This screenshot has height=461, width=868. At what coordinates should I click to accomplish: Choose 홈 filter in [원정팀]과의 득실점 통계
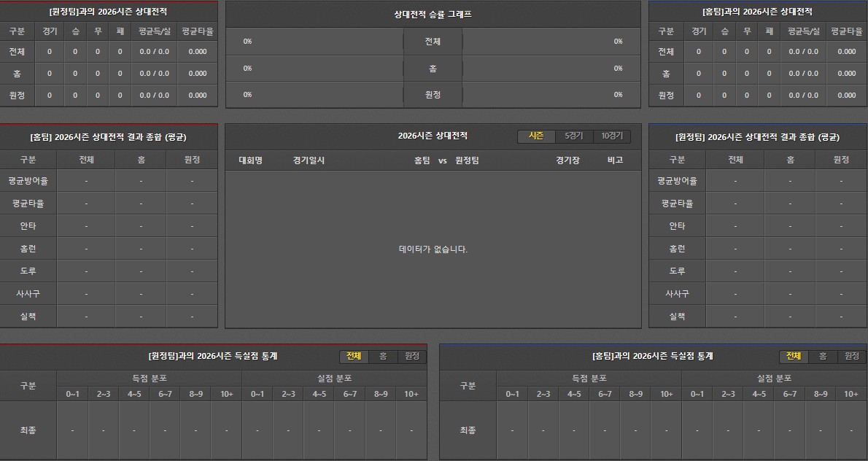pyautogui.click(x=383, y=357)
